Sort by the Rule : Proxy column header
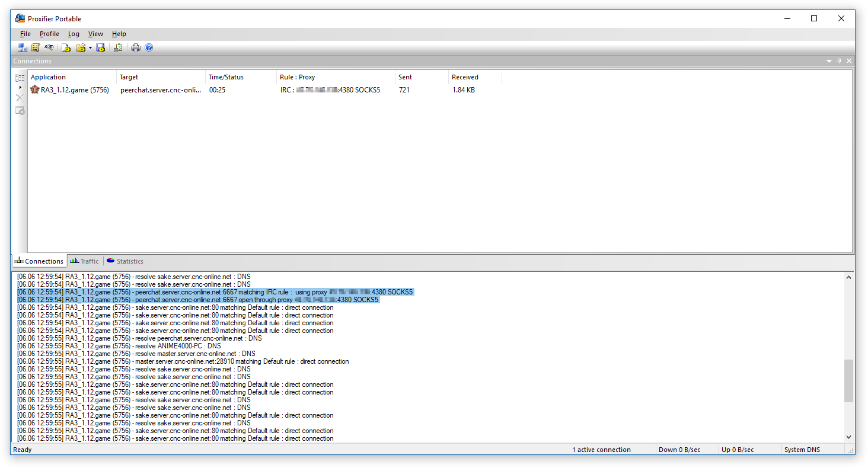Image resolution: width=868 pixels, height=468 pixels. [x=336, y=77]
